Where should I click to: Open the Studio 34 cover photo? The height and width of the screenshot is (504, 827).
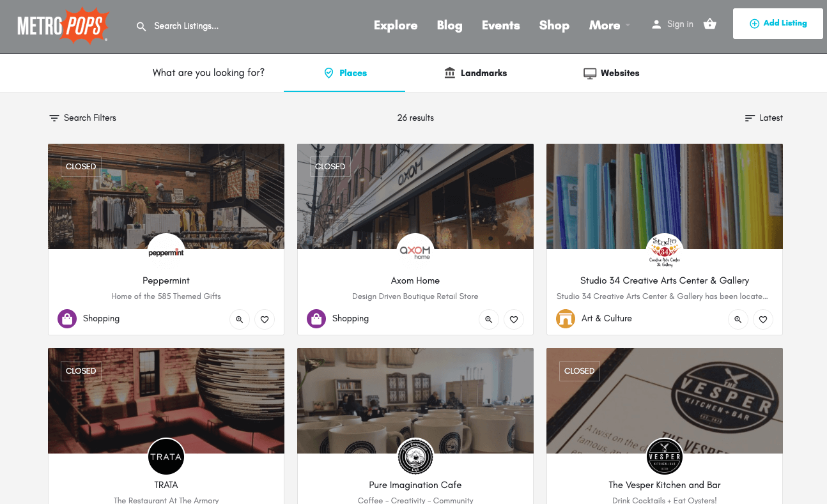point(665,196)
